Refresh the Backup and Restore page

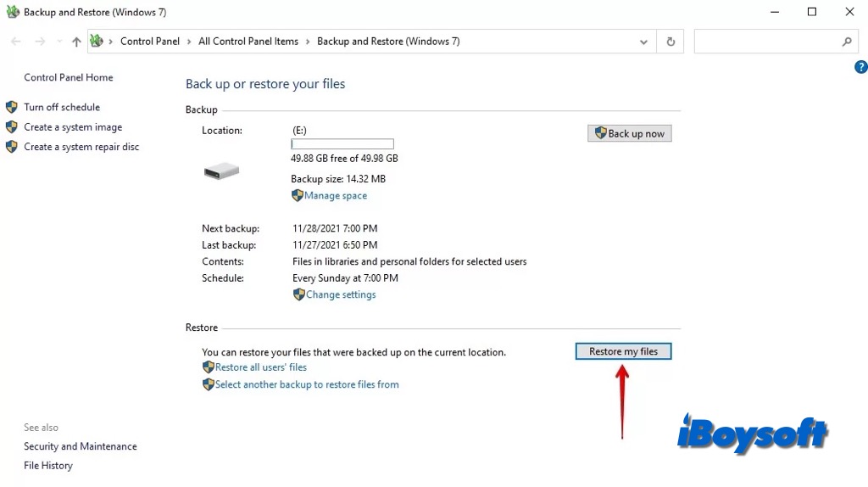(x=670, y=42)
